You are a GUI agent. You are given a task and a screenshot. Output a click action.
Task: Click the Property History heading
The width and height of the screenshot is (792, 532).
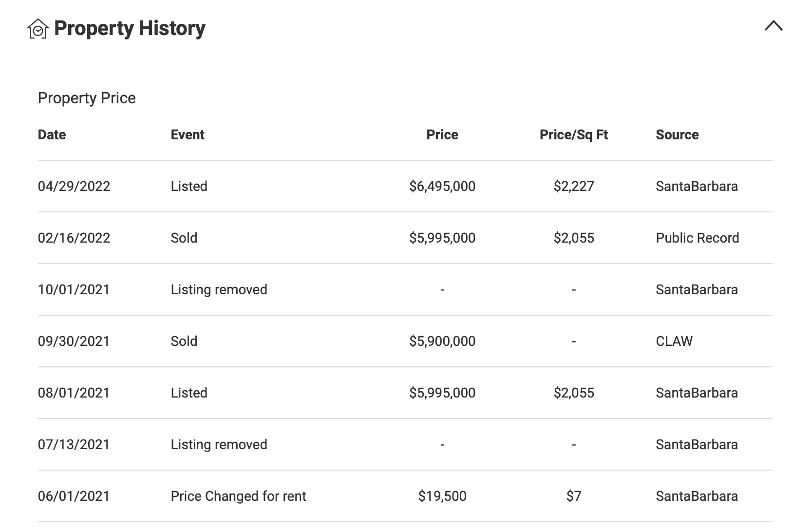pos(130,28)
